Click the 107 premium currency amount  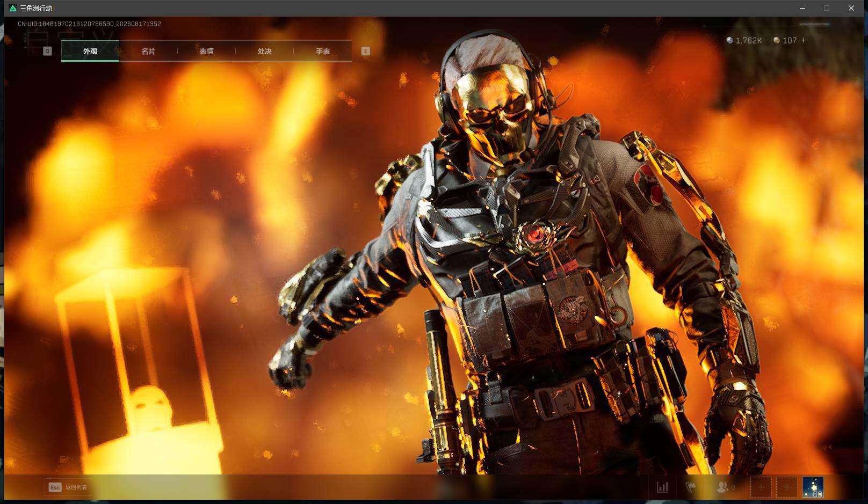(x=790, y=40)
